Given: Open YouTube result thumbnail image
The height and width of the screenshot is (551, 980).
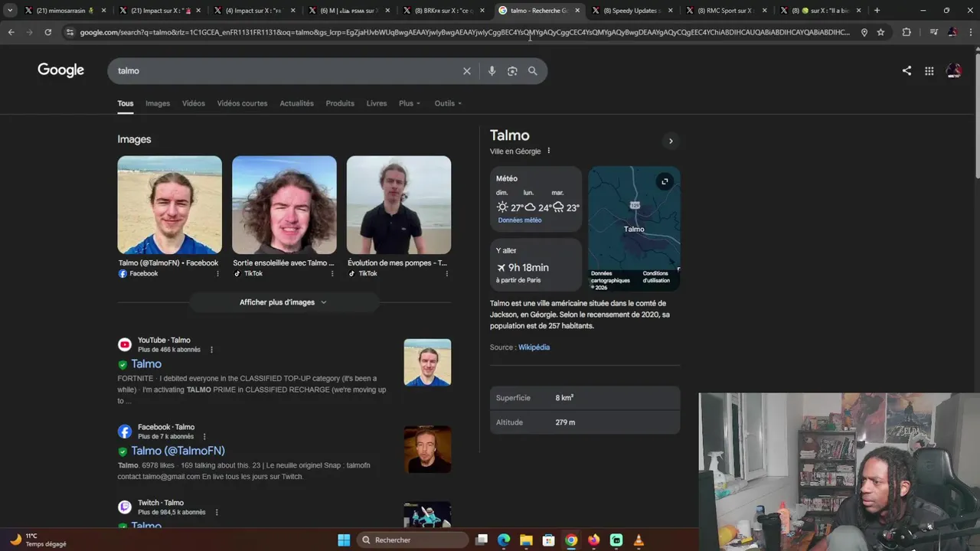Looking at the screenshot, I should tap(427, 363).
